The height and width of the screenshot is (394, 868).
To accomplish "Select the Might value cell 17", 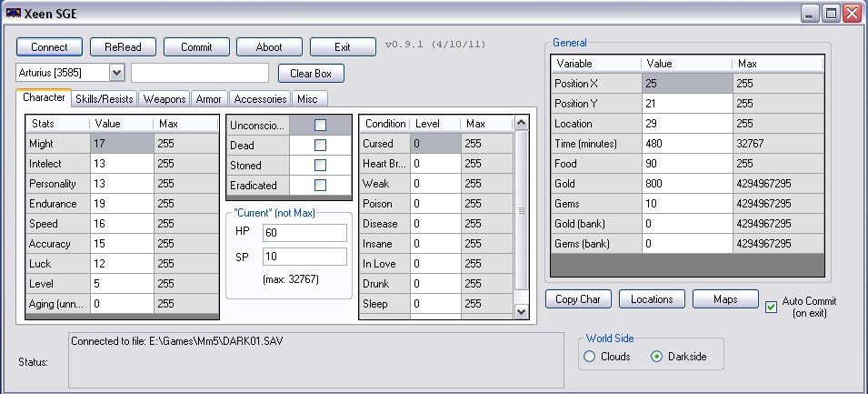I will coord(122,144).
